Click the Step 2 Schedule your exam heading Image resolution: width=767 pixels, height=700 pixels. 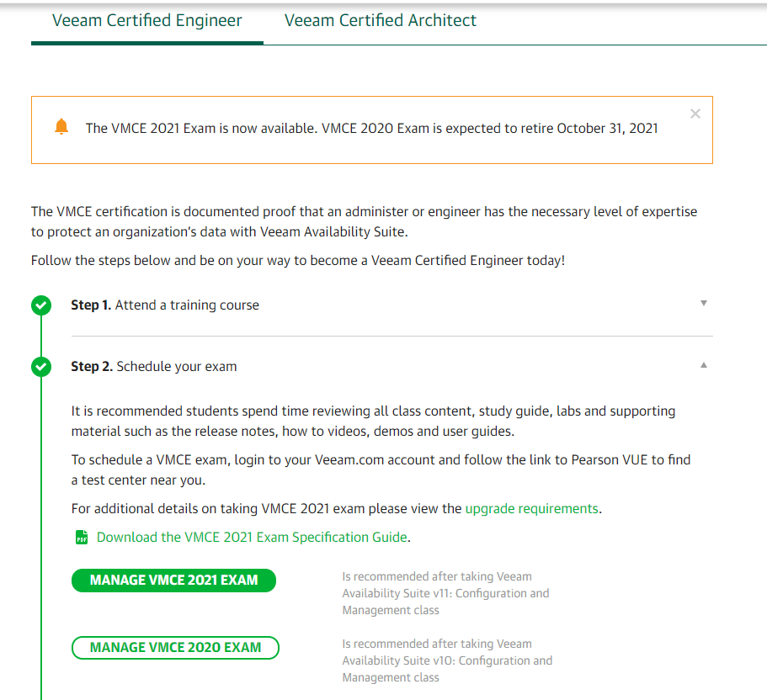[154, 367]
